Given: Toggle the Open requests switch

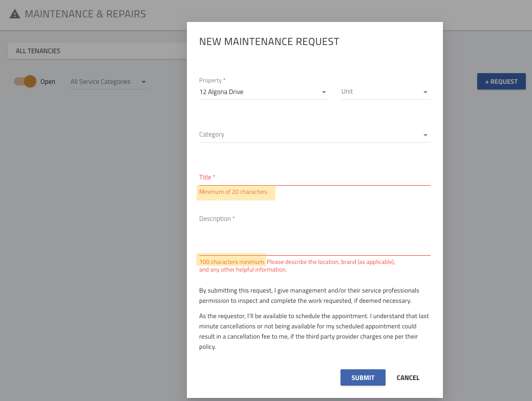Looking at the screenshot, I should click(25, 81).
